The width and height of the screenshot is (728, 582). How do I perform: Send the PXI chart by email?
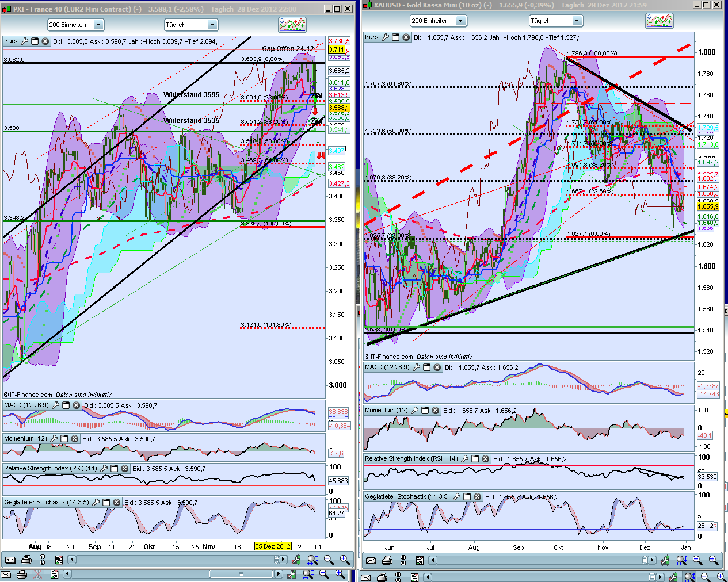10,560
